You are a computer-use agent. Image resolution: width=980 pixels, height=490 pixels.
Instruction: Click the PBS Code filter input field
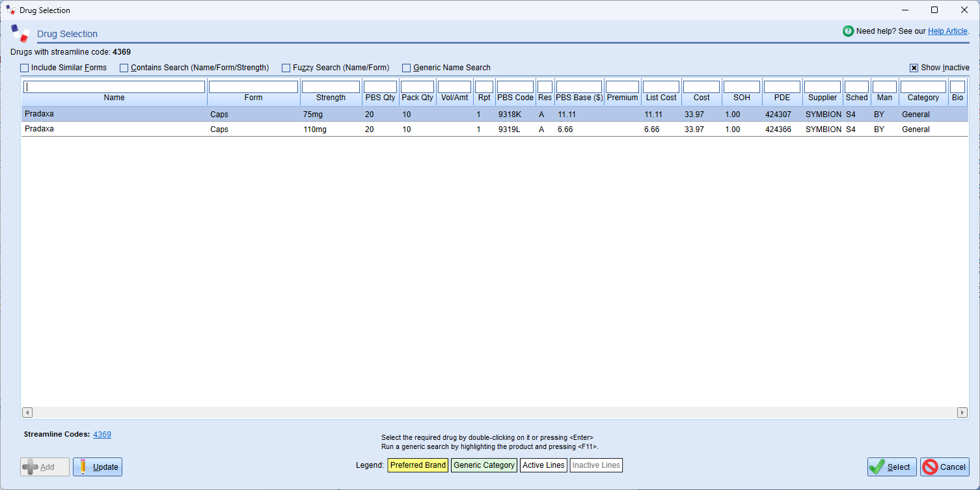tap(515, 87)
